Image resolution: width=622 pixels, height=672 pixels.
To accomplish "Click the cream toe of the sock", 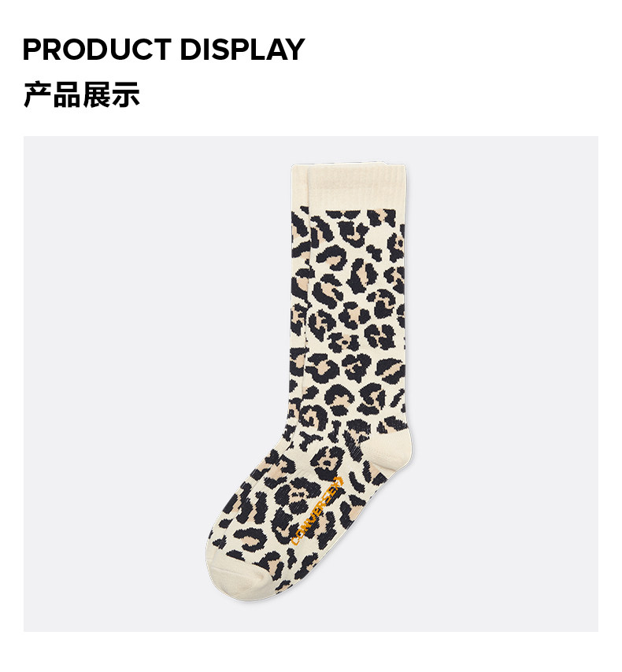I will pyautogui.click(x=237, y=576).
